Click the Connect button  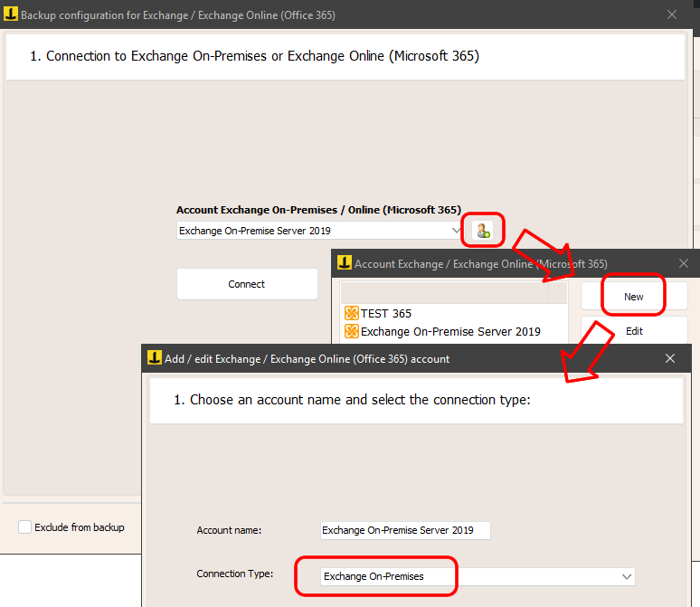pos(247,284)
